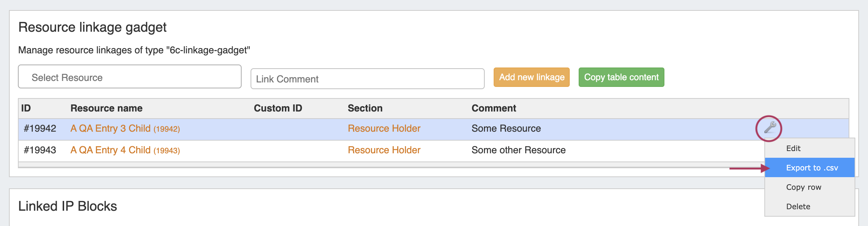Choose Edit from the context menu

click(793, 148)
